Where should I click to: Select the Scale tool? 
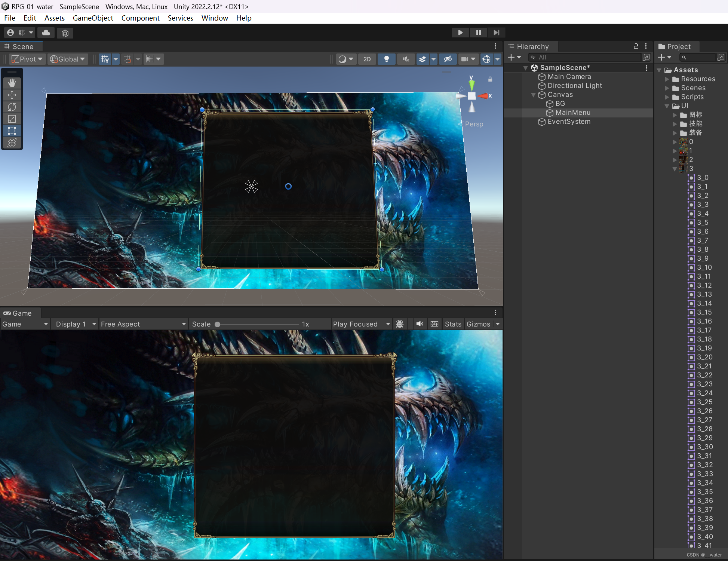[12, 119]
